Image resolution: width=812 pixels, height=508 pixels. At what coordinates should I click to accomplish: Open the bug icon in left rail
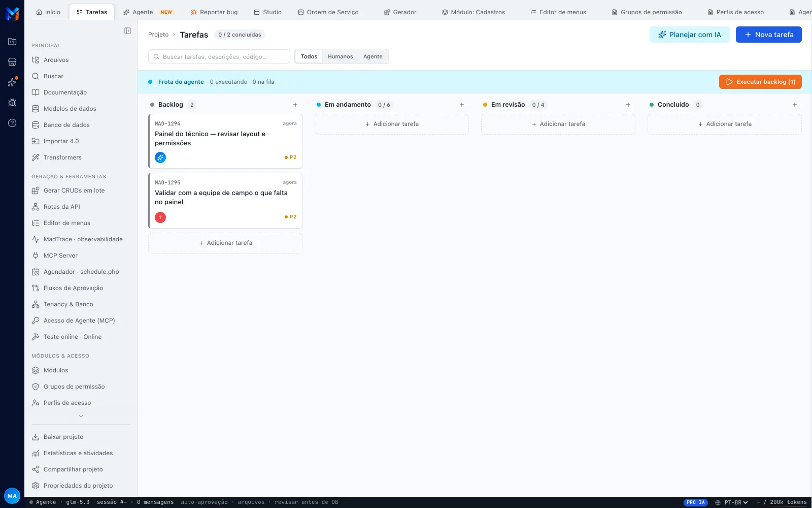12,103
